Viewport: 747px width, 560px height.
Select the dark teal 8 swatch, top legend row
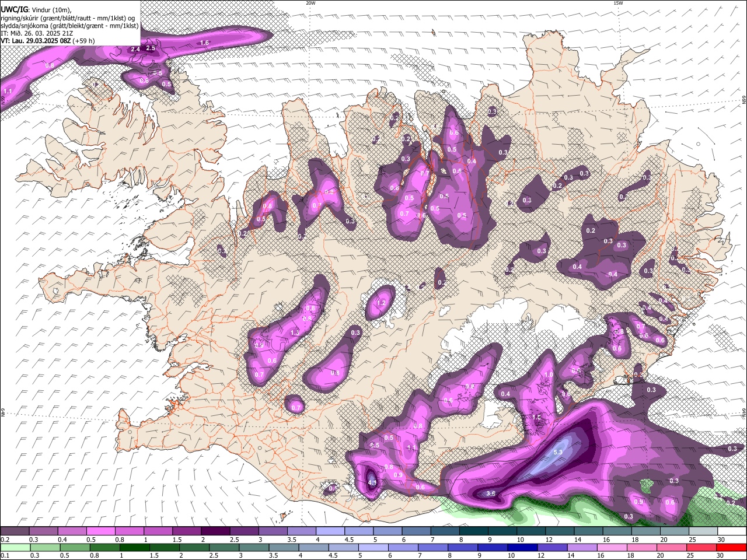click(x=474, y=531)
